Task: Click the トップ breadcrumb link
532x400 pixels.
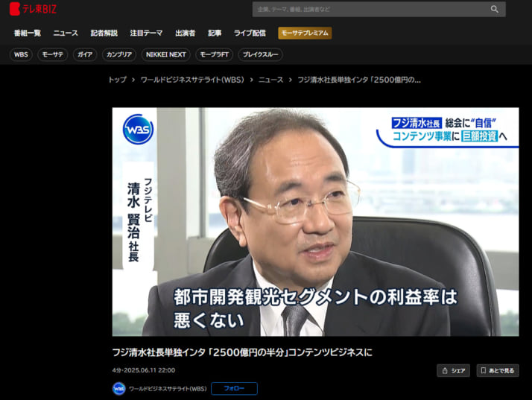Action: pyautogui.click(x=118, y=80)
